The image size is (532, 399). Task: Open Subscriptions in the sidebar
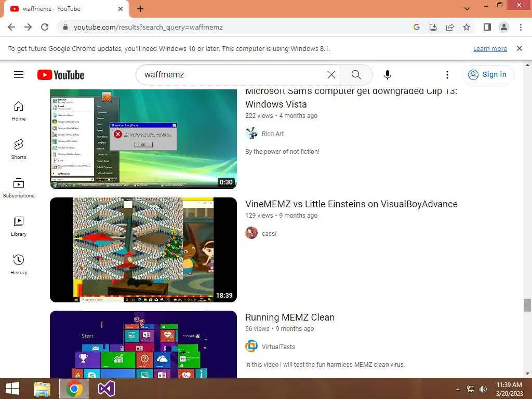[x=19, y=188]
